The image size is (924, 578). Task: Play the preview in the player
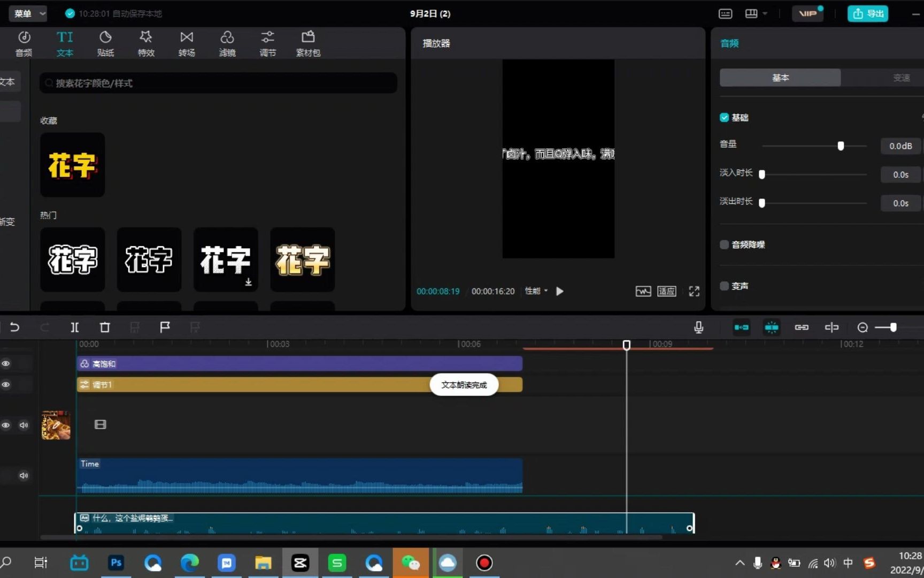point(560,291)
